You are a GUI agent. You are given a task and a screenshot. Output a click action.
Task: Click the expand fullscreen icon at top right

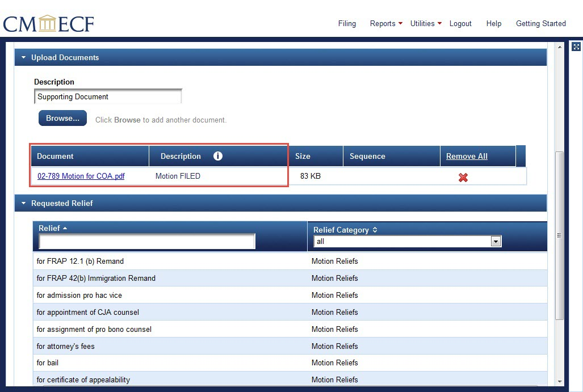576,47
